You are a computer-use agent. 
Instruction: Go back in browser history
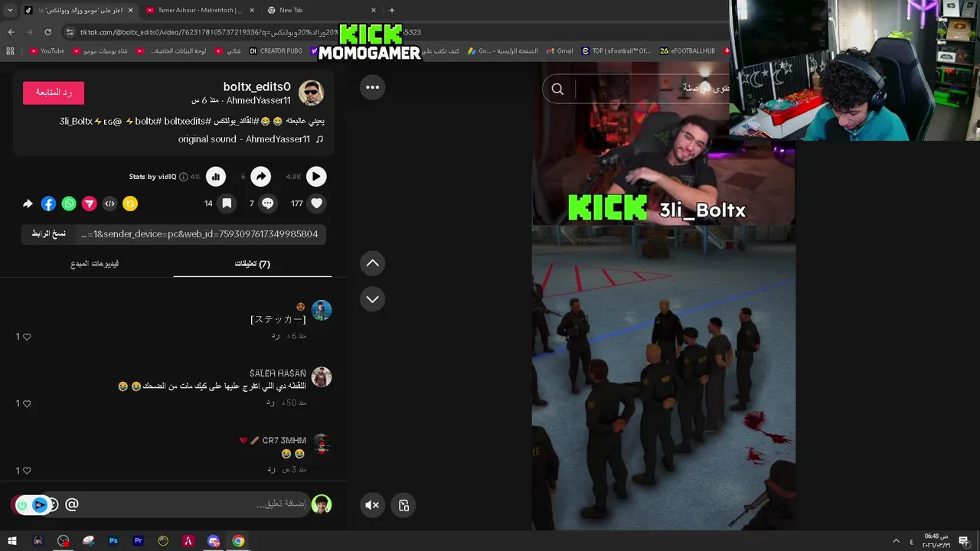[x=11, y=32]
